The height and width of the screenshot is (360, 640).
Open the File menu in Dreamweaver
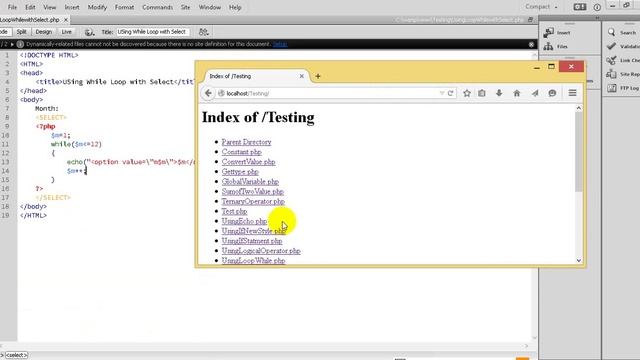point(12,7)
